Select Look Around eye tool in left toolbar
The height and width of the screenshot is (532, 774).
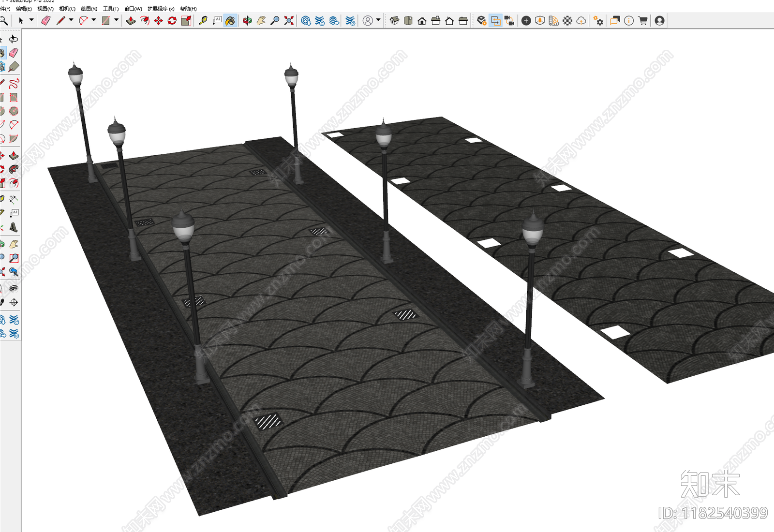(14, 288)
